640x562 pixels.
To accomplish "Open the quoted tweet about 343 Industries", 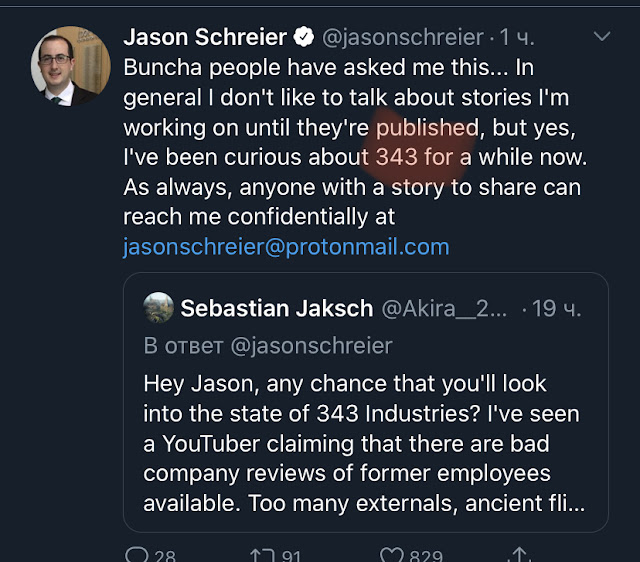I will pyautogui.click(x=364, y=442).
